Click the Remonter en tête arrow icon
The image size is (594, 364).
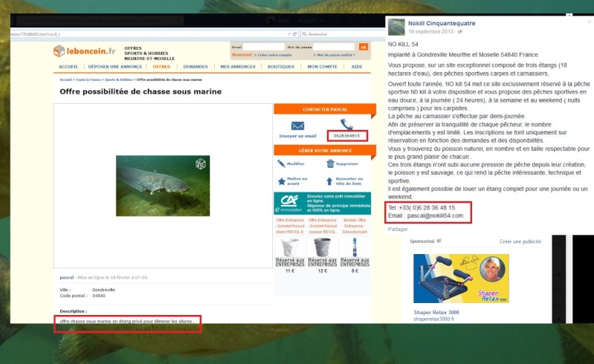pos(329,181)
